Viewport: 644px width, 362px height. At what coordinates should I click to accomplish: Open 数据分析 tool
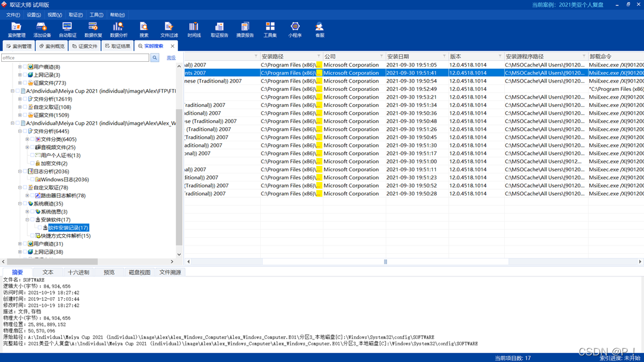[x=118, y=30]
